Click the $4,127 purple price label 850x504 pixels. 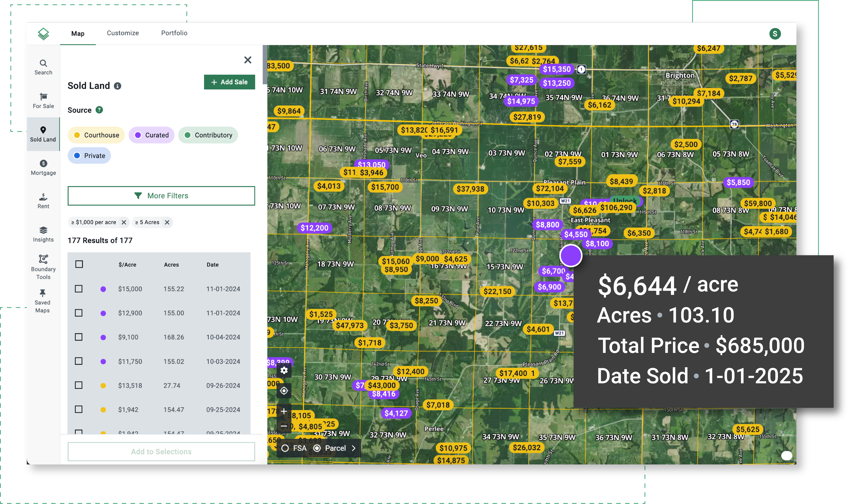tap(396, 413)
